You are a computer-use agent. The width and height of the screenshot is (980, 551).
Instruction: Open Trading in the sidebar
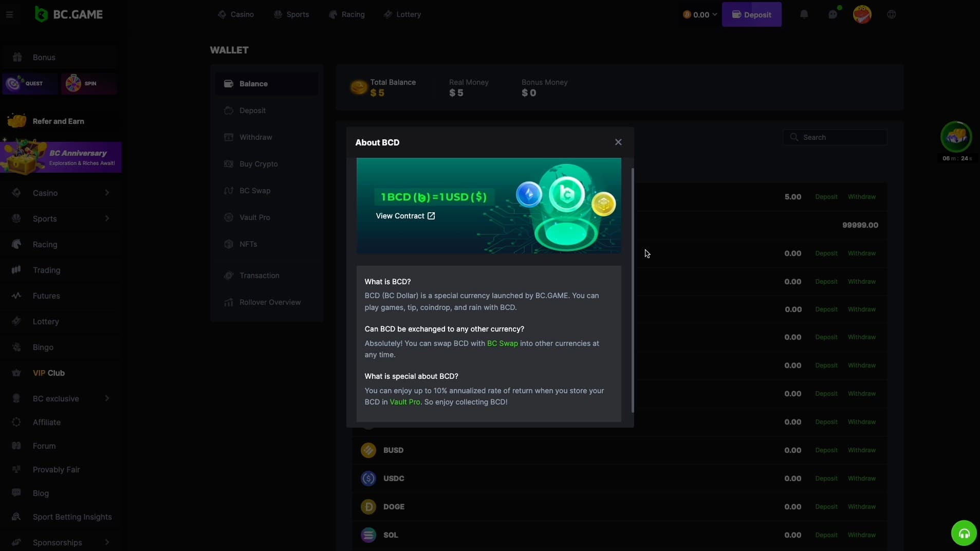click(60, 270)
